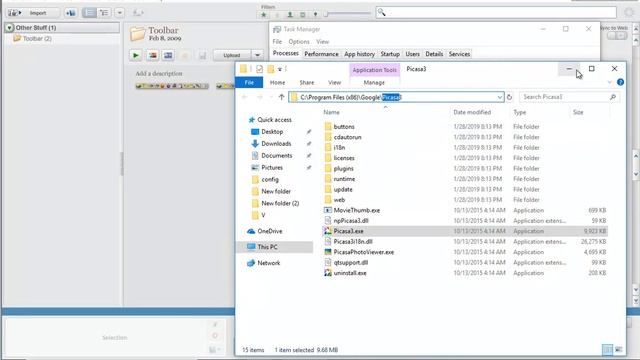Open the Customize Quick Access Toolbar dropdown
Viewport: 640px width, 360px height.
280,69
